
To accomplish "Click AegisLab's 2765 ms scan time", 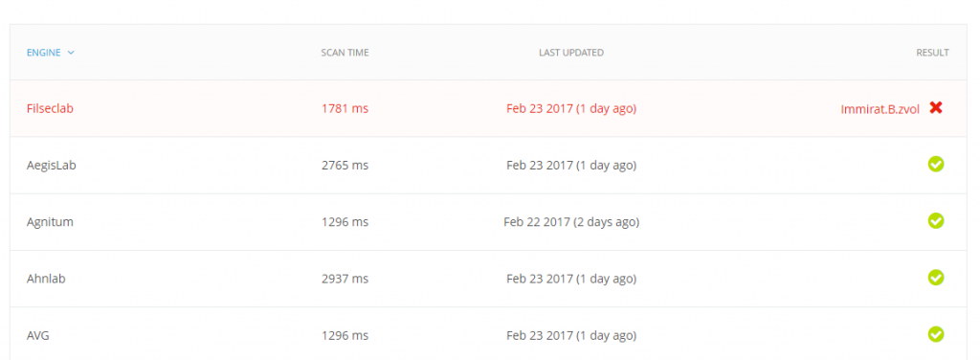I will coord(345,166).
